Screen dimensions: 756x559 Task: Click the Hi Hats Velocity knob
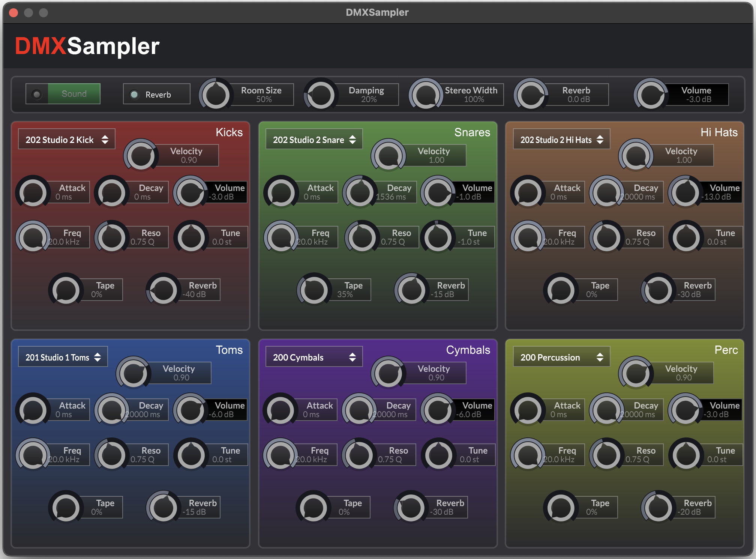pos(636,155)
